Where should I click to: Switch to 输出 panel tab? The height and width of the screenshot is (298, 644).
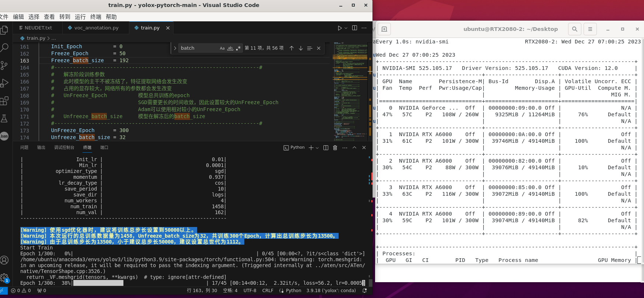click(41, 148)
